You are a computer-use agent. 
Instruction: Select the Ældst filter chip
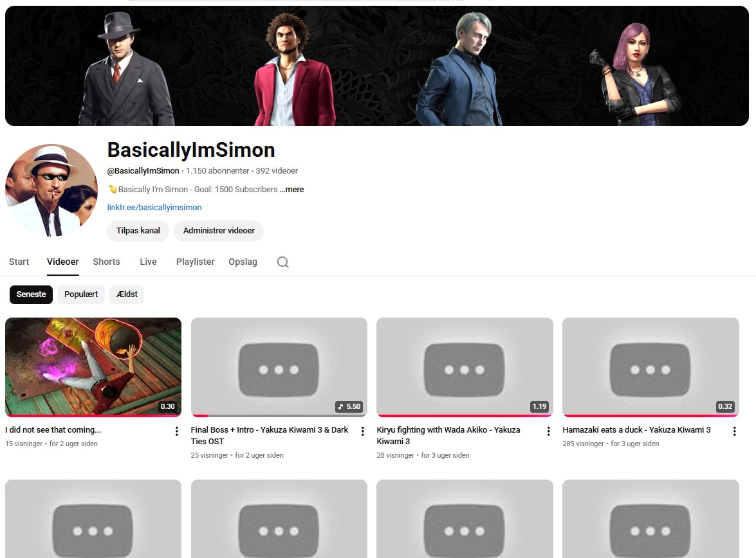pos(126,294)
